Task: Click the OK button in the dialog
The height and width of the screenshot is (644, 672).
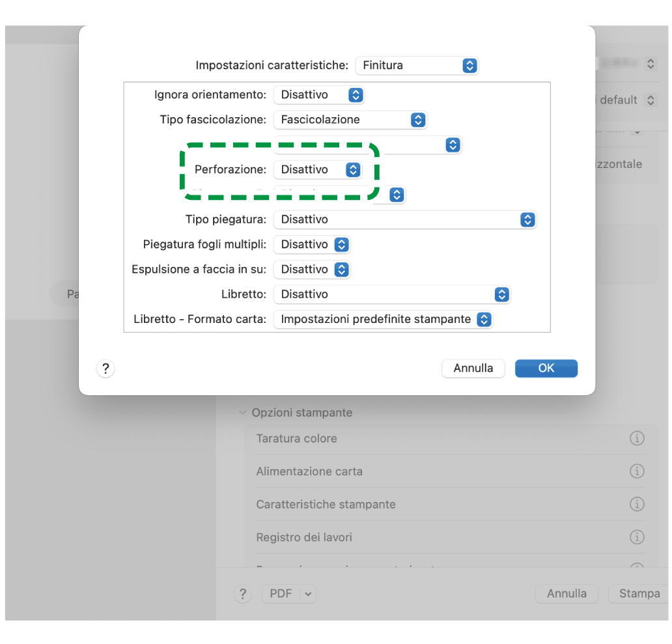Action: pyautogui.click(x=546, y=369)
